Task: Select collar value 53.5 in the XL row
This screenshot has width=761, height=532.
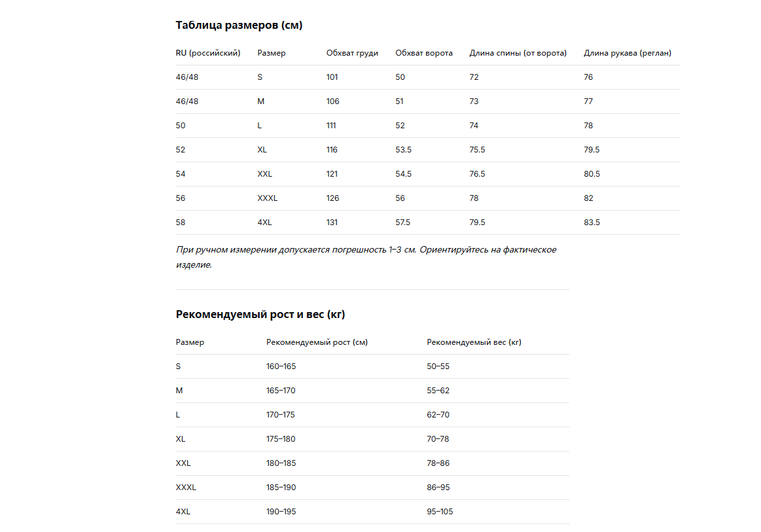Action: coord(403,149)
